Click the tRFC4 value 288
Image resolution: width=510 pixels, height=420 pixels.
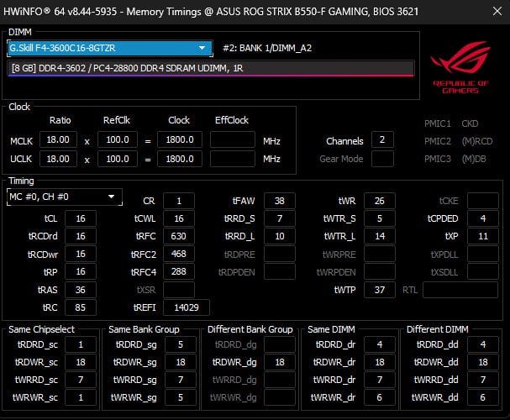pos(179,272)
